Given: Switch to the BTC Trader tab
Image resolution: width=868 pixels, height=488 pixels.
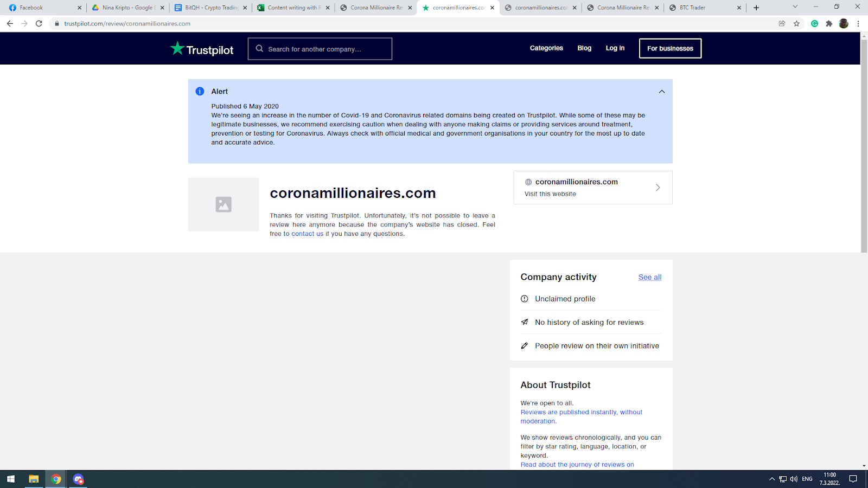Looking at the screenshot, I should (x=704, y=8).
